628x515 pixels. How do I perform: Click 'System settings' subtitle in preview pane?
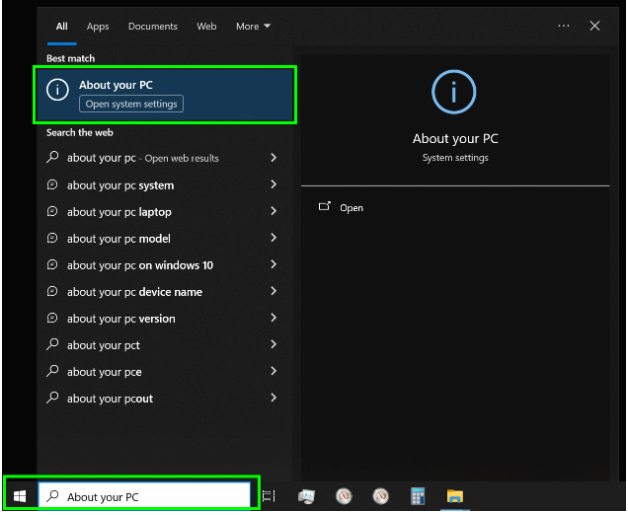(x=455, y=158)
